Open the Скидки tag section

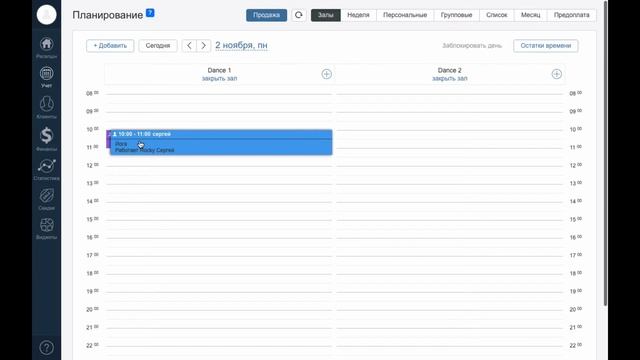pos(47,199)
